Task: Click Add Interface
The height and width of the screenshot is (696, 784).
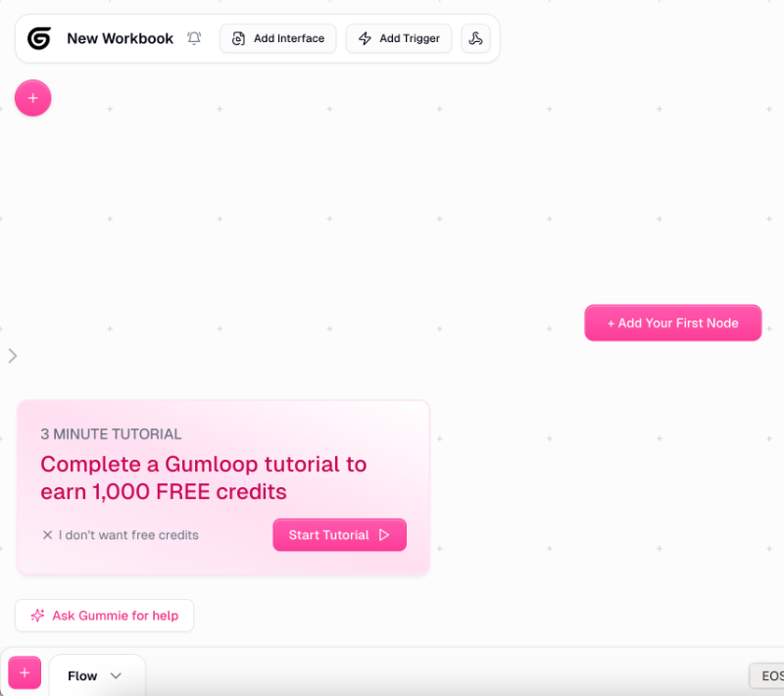Action: 277,38
